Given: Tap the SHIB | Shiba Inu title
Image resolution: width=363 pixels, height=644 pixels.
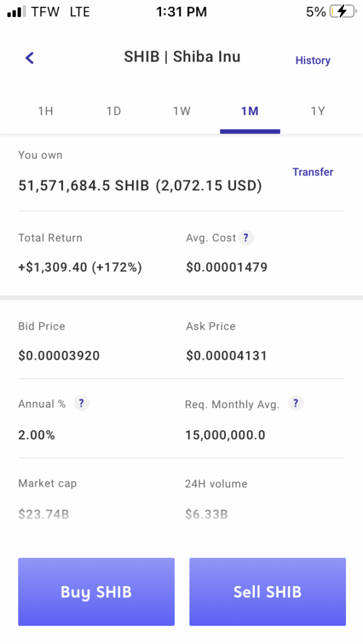Looking at the screenshot, I should 182,56.
